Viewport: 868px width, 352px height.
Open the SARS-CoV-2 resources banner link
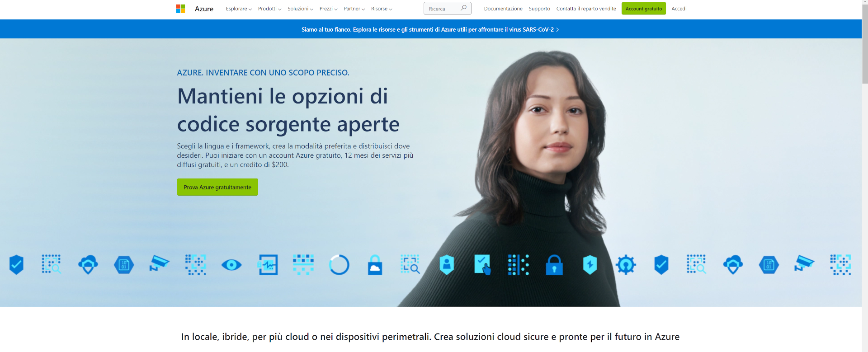tap(430, 29)
